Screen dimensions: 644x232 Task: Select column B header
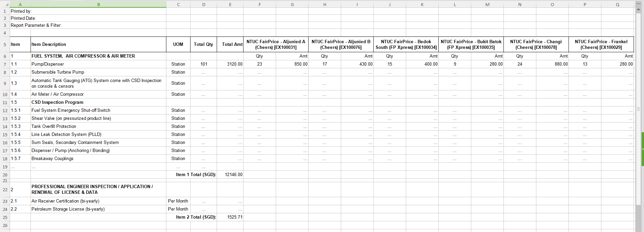[x=98, y=5]
